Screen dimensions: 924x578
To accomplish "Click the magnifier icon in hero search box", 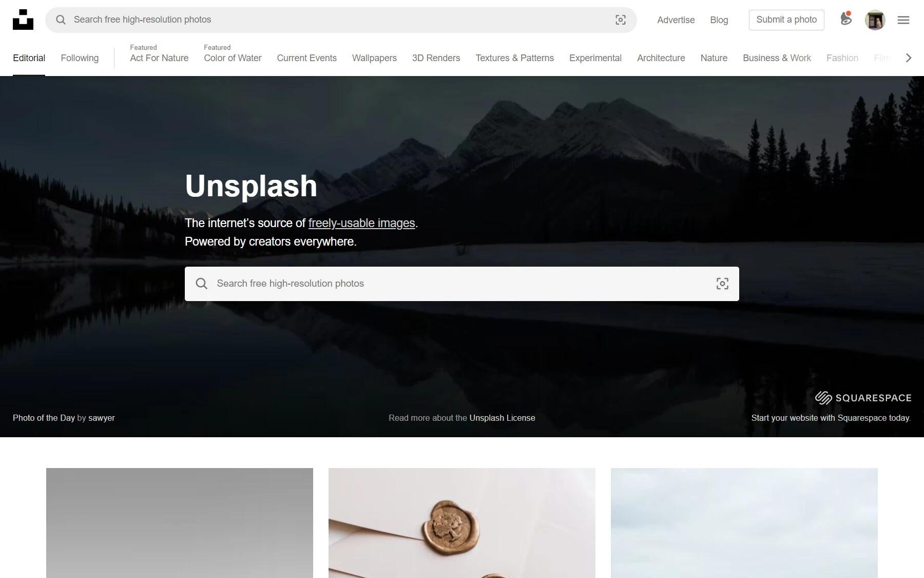I will [202, 284].
